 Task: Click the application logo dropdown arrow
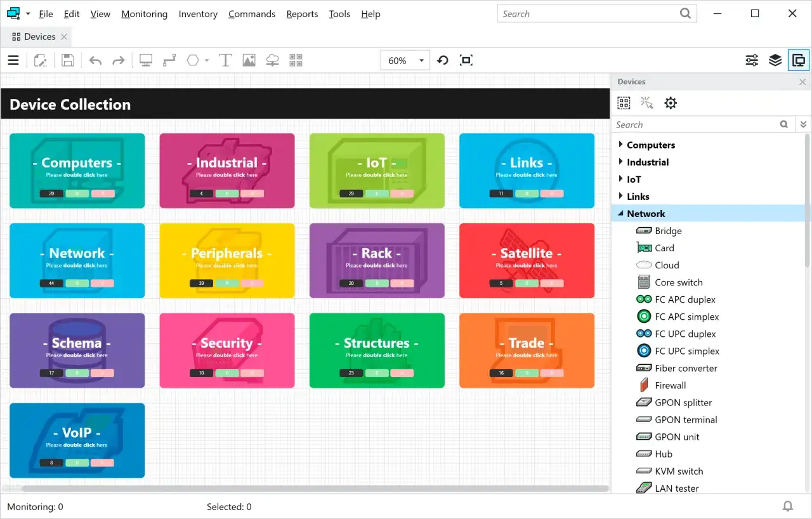pyautogui.click(x=28, y=13)
